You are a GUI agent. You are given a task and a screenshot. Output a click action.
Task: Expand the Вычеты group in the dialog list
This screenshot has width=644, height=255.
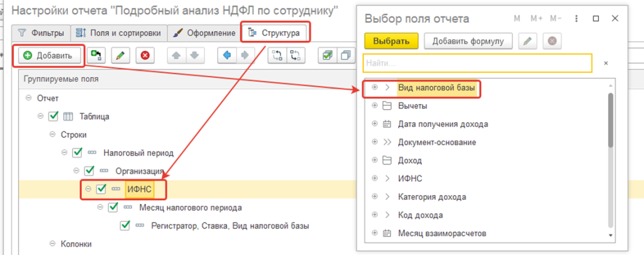click(374, 106)
